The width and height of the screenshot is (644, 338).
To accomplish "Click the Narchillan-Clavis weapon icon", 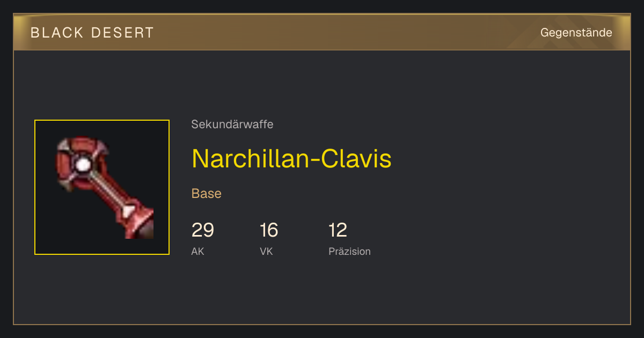I will tap(105, 187).
